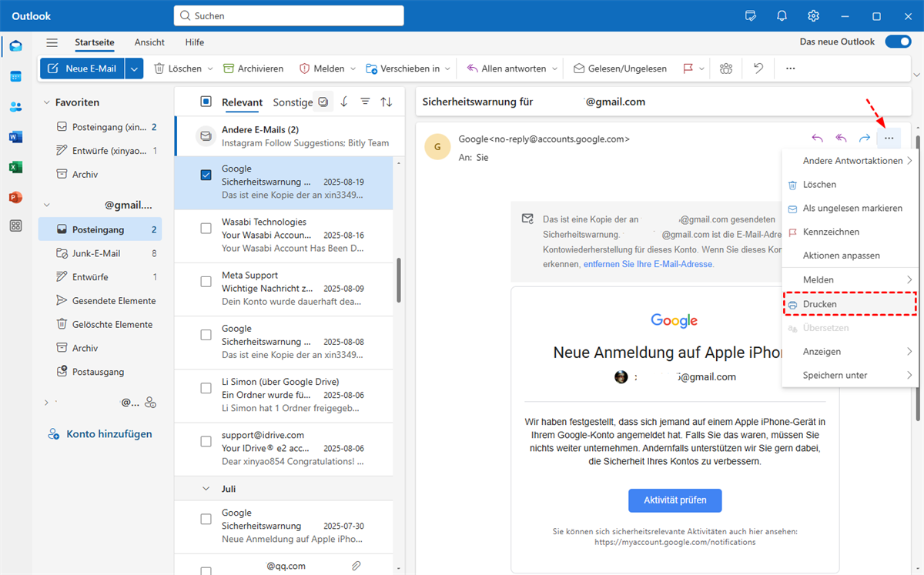This screenshot has height=575, width=924.
Task: Click the undo arrow in the toolbar
Action: pos(758,69)
